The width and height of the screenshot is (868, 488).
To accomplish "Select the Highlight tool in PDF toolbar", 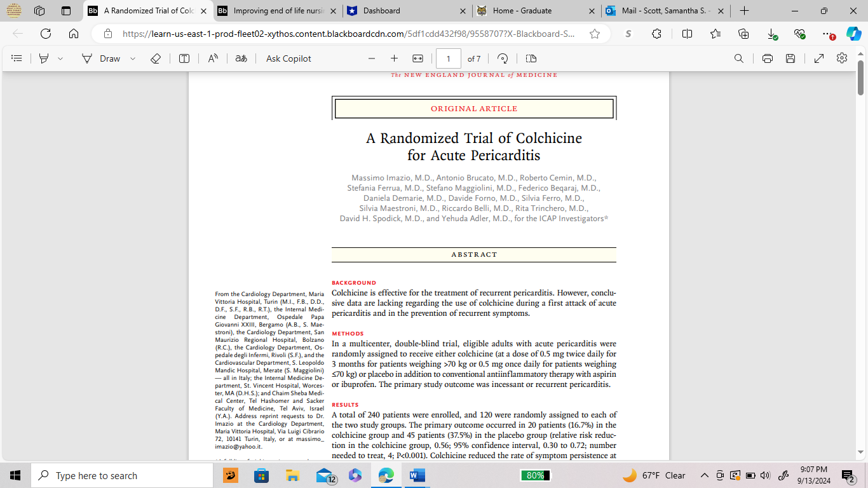I will pos(44,58).
